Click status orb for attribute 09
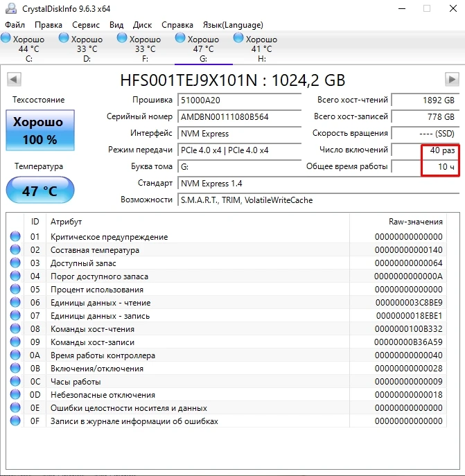Screen dimensions: 465x476 tap(15, 342)
